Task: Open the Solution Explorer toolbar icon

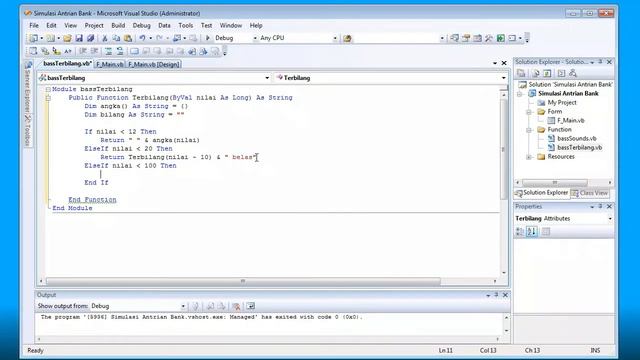Action: [454, 38]
